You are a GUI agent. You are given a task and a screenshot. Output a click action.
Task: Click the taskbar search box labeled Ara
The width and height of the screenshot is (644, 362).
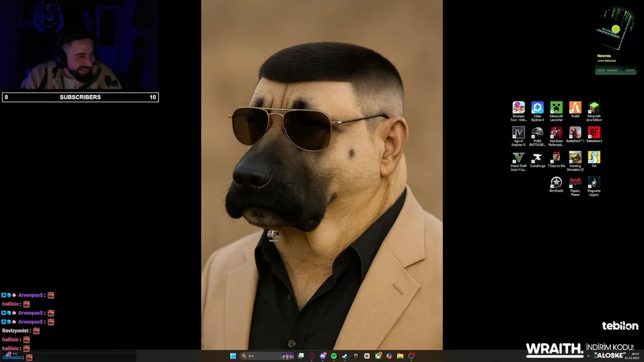pos(267,356)
